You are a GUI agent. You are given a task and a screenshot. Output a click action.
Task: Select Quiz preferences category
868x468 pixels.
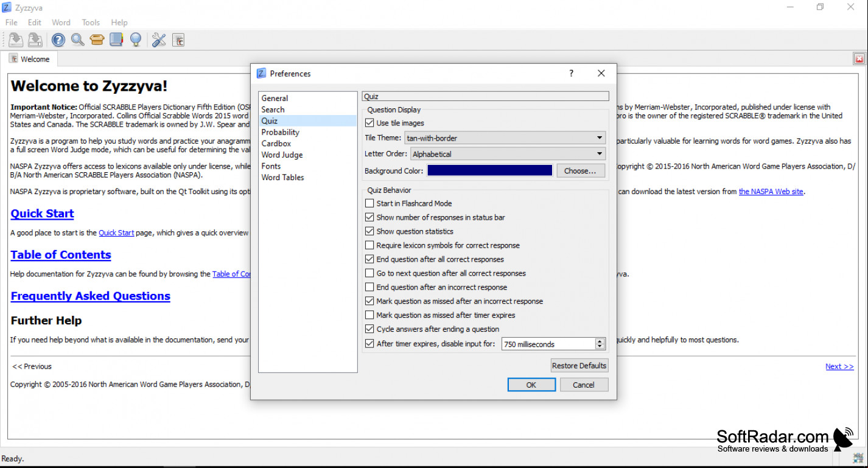pyautogui.click(x=307, y=120)
